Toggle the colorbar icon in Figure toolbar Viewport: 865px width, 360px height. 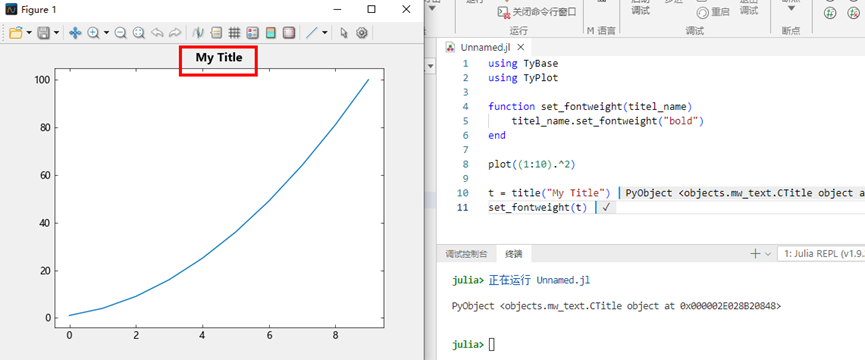click(270, 33)
